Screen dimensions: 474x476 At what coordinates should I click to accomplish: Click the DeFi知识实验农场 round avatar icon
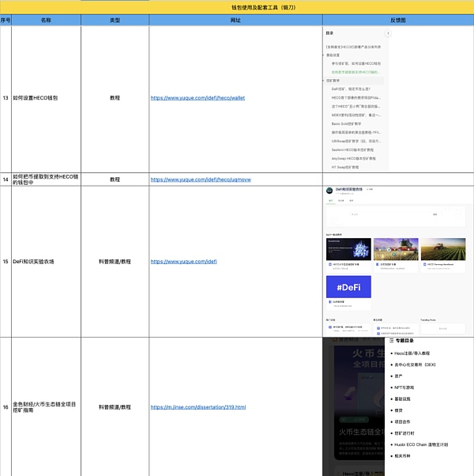pyautogui.click(x=329, y=191)
